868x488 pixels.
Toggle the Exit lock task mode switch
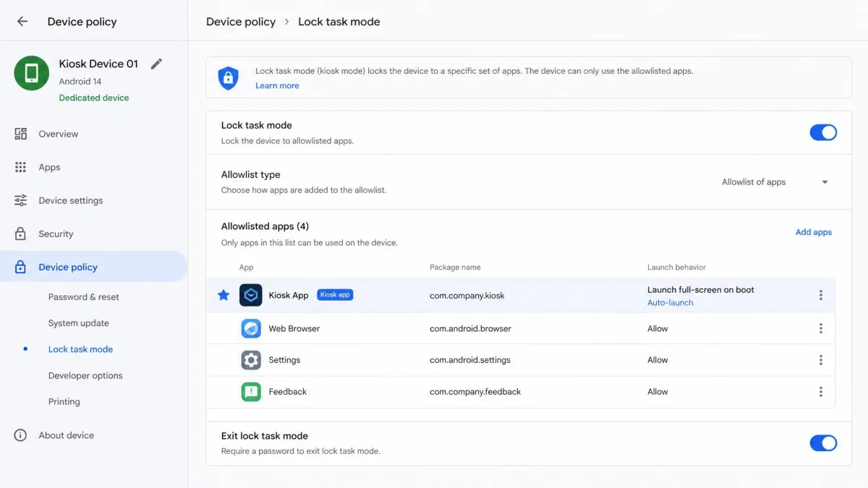[823, 443]
